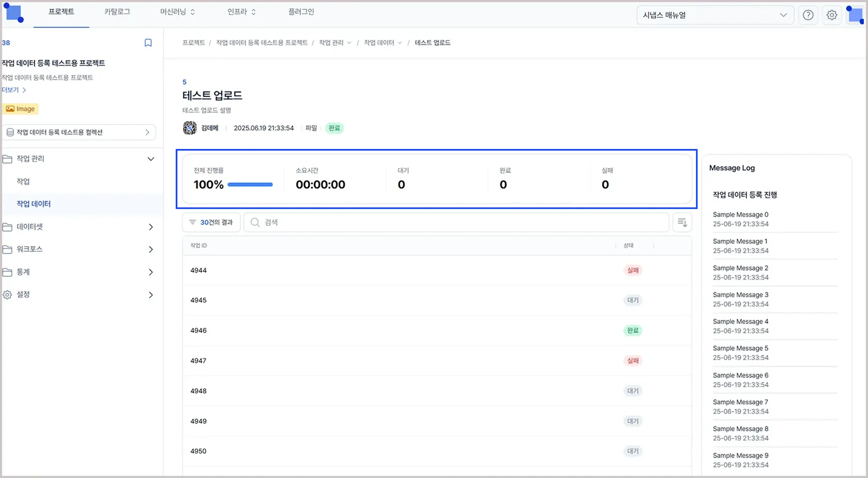868x478 pixels.
Task: Click the folder icon beside 데이터셋
Action: pos(7,227)
